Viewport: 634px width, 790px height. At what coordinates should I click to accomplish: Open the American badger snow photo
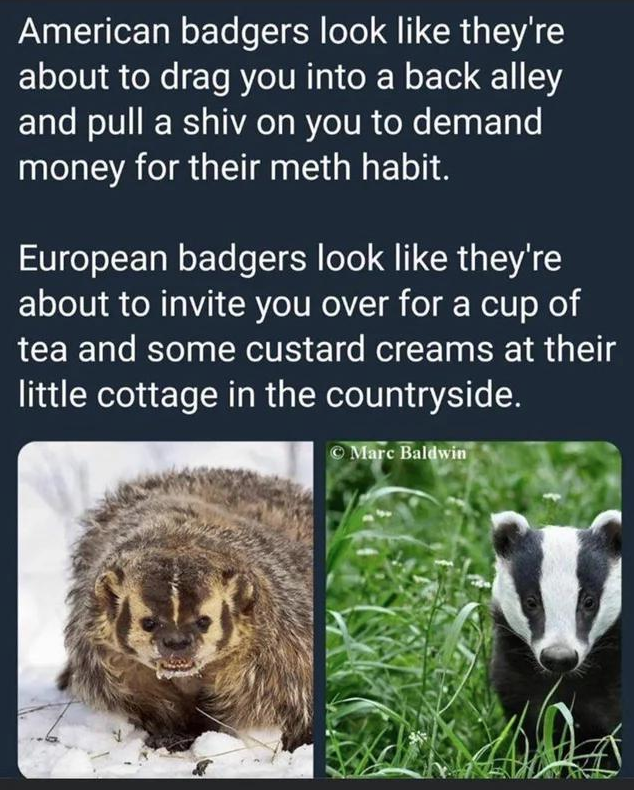coord(166,610)
